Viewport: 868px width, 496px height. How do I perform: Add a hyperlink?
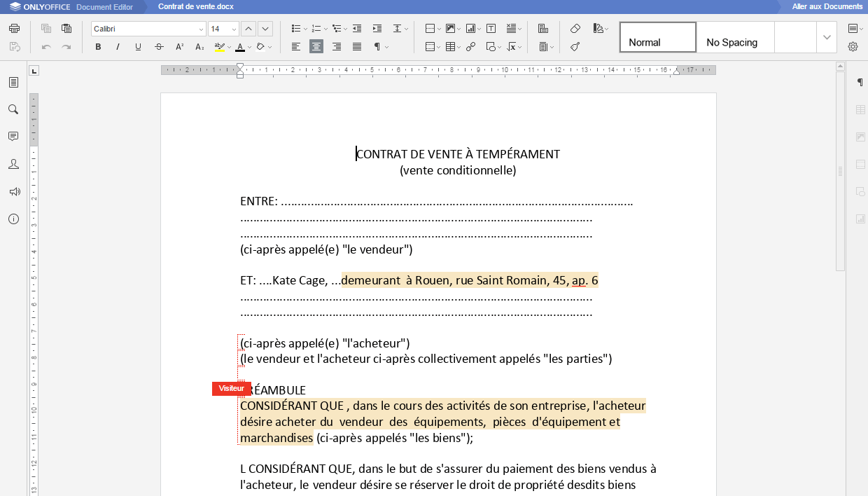471,47
